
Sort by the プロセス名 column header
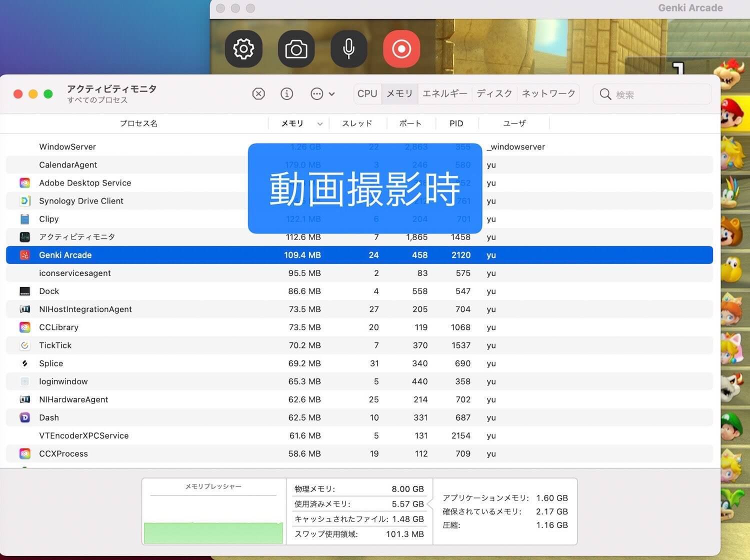click(x=138, y=123)
